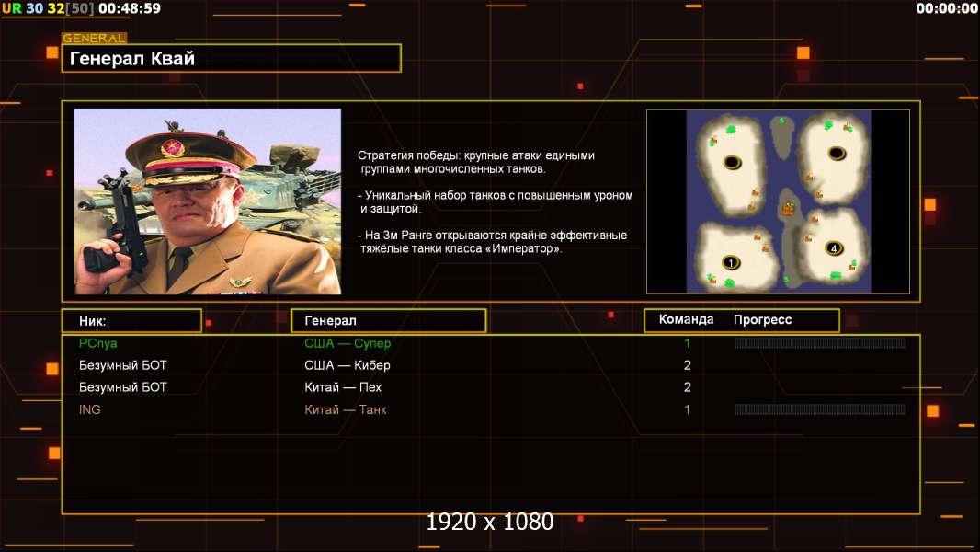The height and width of the screenshot is (552, 980).
Task: Click the 'Китай — Танк' general entry
Action: pos(345,409)
